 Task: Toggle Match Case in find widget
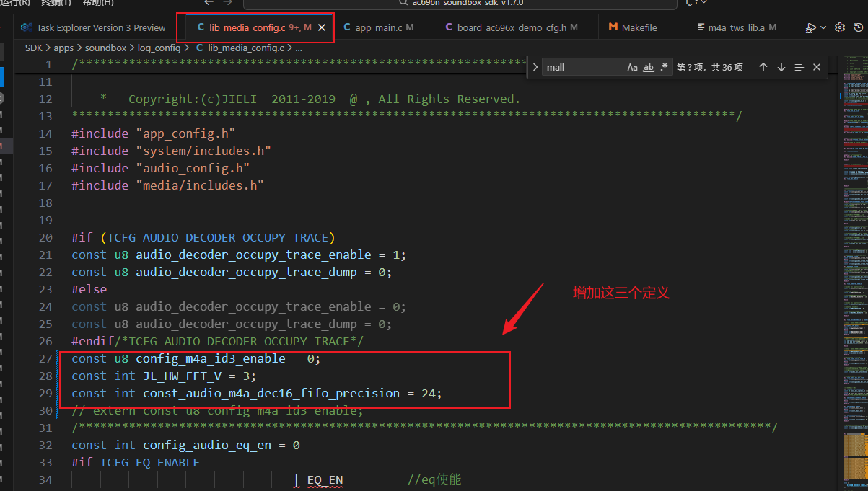coord(633,67)
